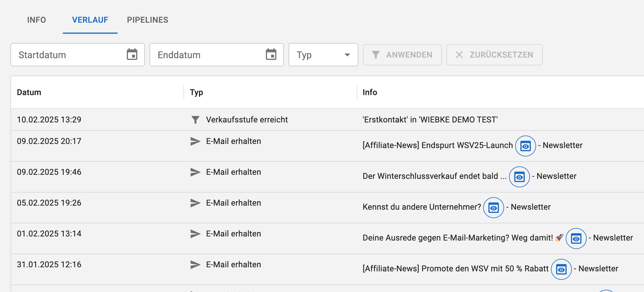Select the date 10.02.2025 13:29
This screenshot has width=644, height=292.
click(x=49, y=120)
